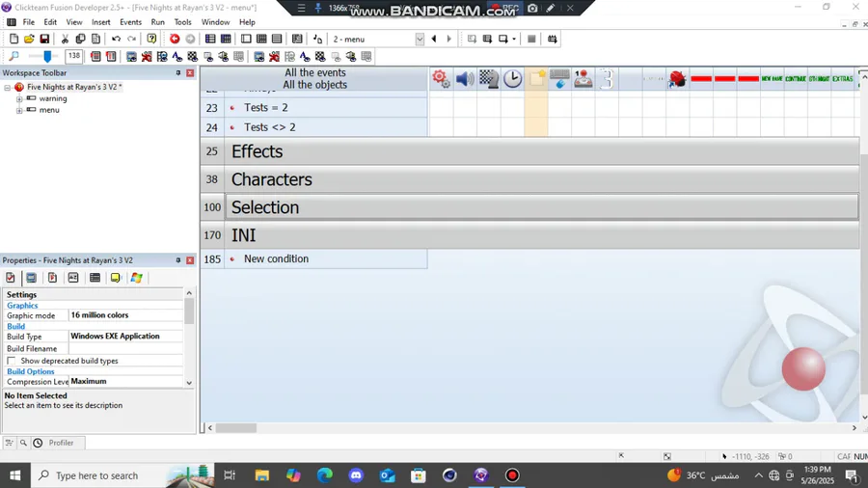868x488 pixels.
Task: Open the Tools menu
Action: coord(182,22)
